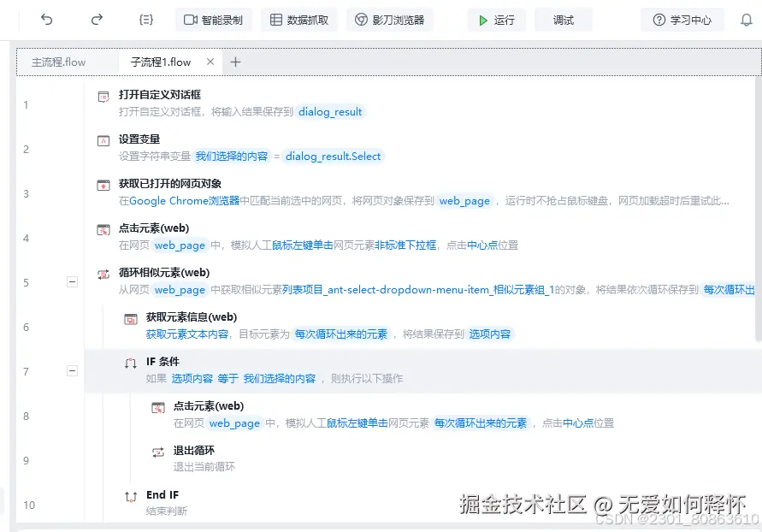Click the redo arrow icon
Viewport: 762px width, 532px height.
(x=97, y=19)
